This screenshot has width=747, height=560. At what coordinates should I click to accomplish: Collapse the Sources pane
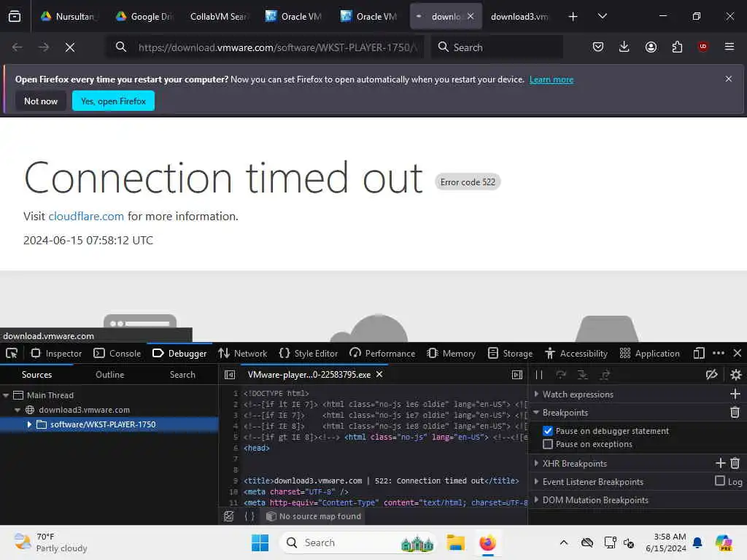[x=230, y=375]
